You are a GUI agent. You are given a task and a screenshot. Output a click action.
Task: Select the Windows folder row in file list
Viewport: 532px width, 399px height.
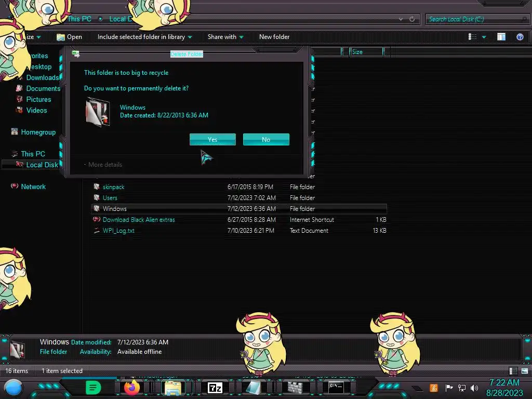point(239,209)
